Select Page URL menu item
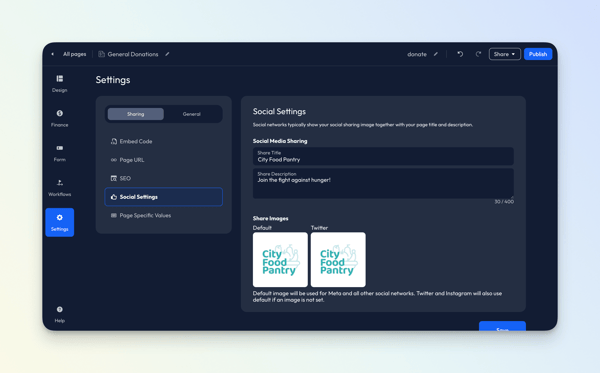This screenshot has height=373, width=600. [163, 160]
